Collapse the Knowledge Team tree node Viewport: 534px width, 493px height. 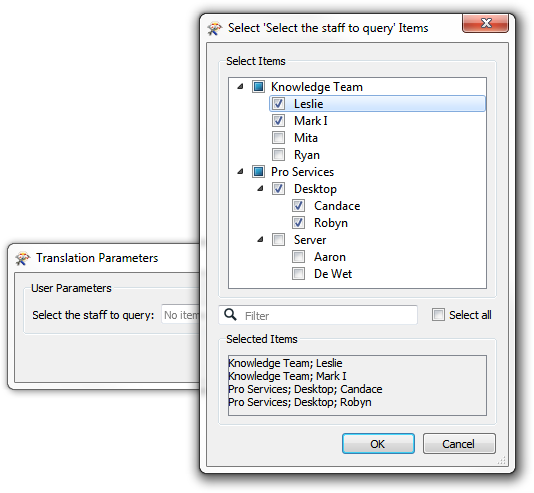(x=240, y=86)
